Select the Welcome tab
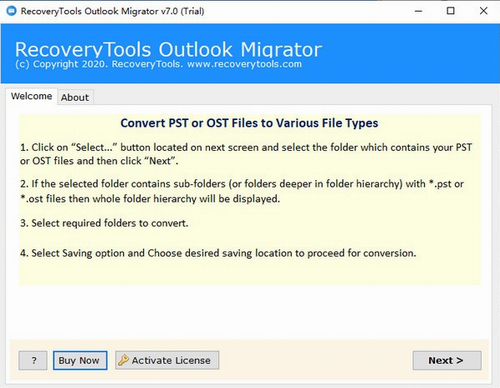The height and width of the screenshot is (388, 500). [x=31, y=96]
